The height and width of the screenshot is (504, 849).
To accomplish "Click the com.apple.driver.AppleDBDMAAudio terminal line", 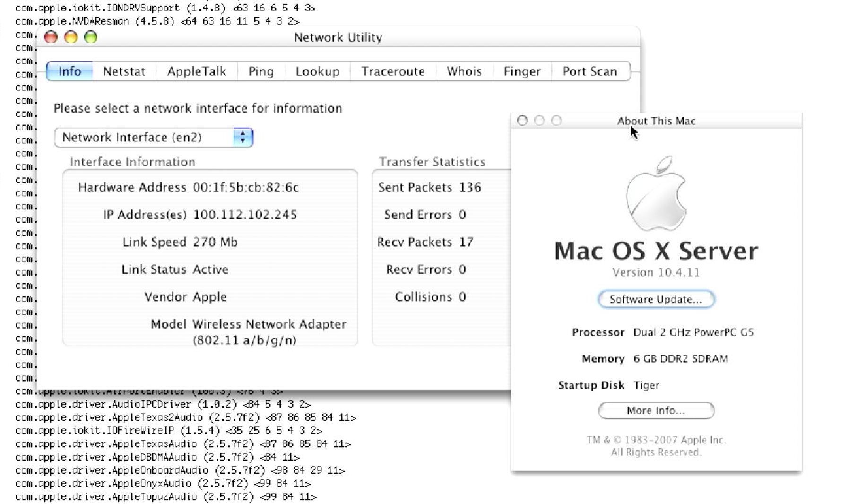I will coord(157,458).
